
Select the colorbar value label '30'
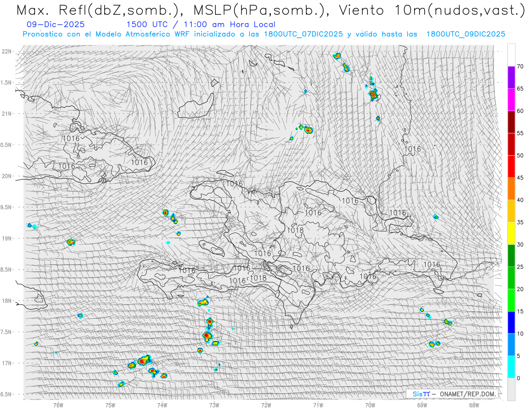click(x=520, y=244)
